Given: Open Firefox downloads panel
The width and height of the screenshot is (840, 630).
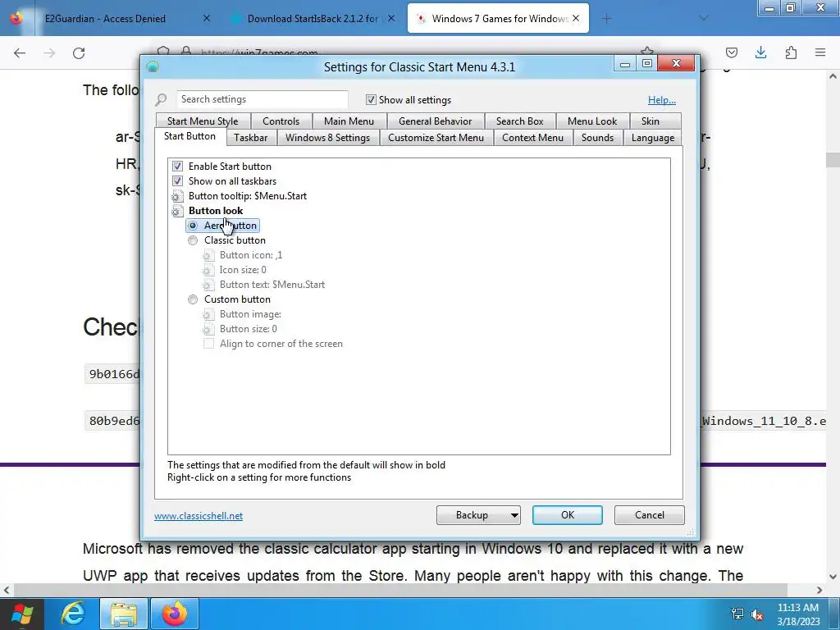Looking at the screenshot, I should [x=760, y=52].
